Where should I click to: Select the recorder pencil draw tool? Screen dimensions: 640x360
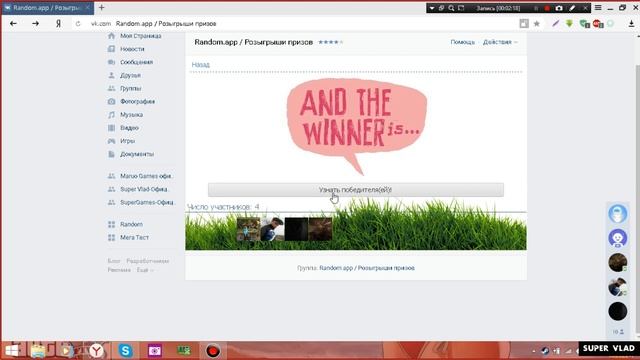(572, 8)
